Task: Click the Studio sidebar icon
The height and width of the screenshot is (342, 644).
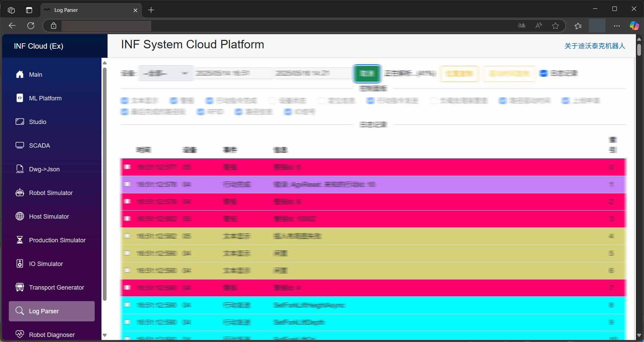Action: point(20,122)
